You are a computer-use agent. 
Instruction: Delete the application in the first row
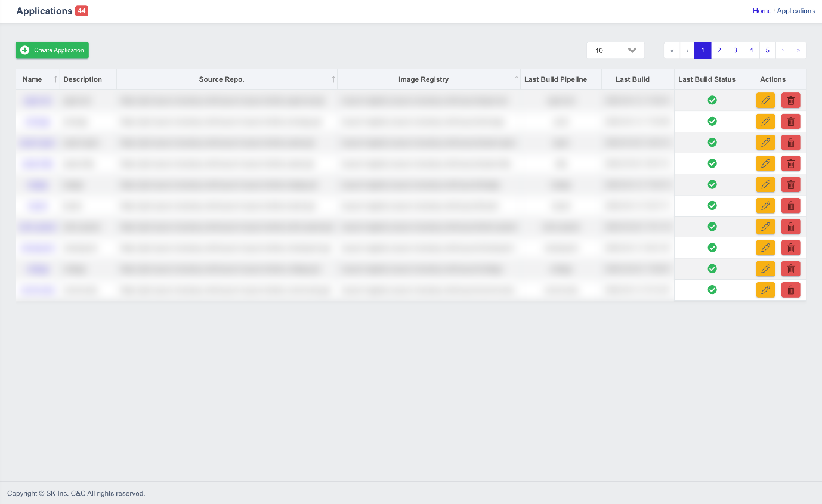click(x=791, y=101)
